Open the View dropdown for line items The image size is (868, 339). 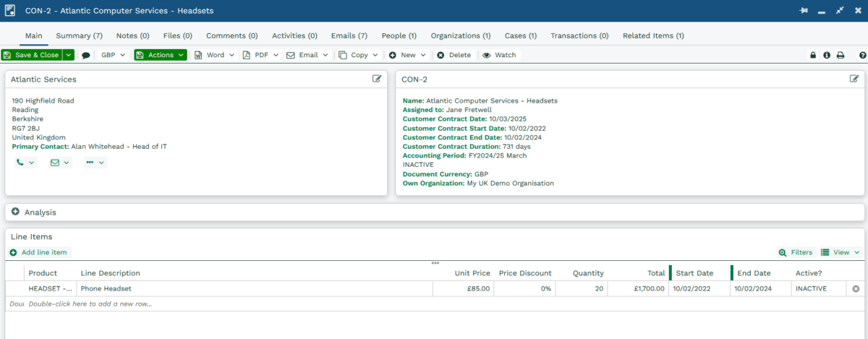click(x=841, y=252)
